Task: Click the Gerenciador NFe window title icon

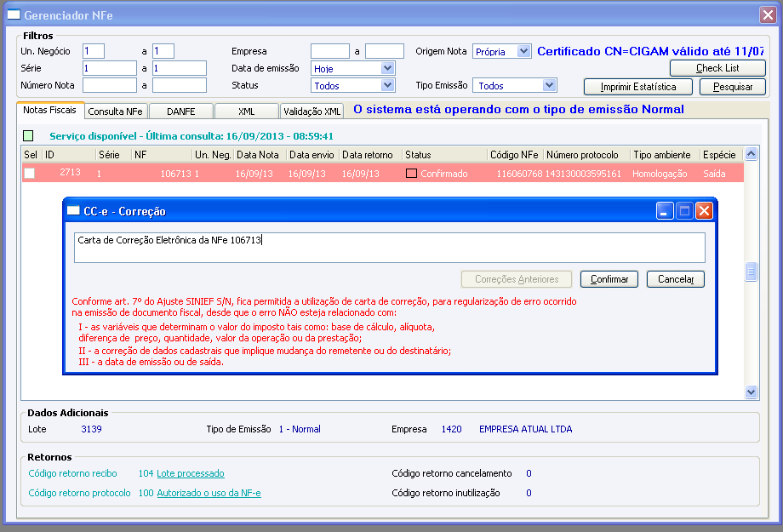Action: 14,14
